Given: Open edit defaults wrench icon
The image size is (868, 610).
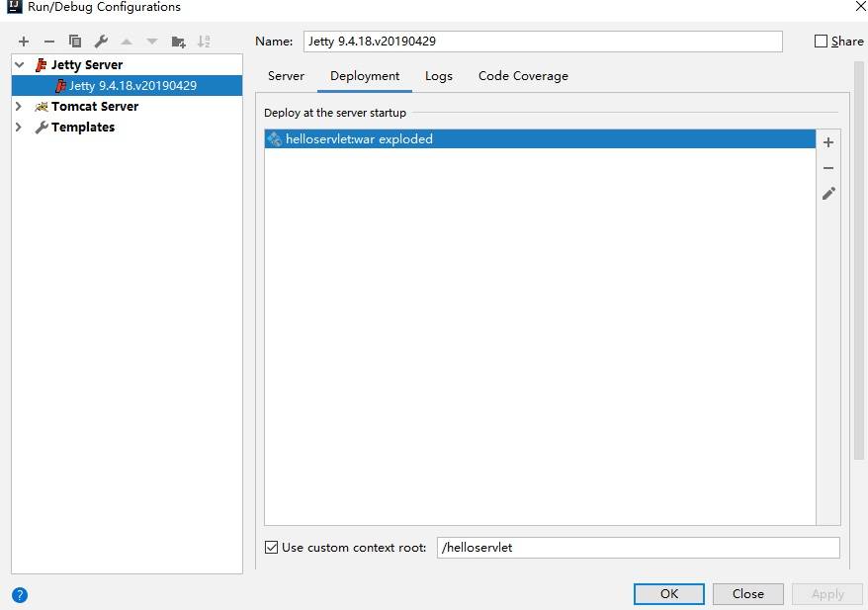Looking at the screenshot, I should 101,42.
